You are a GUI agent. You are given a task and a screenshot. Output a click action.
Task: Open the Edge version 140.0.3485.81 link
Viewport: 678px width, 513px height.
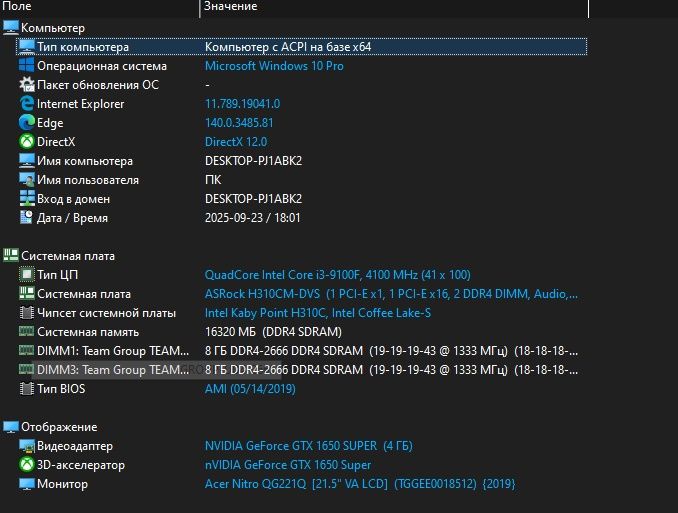[239, 123]
